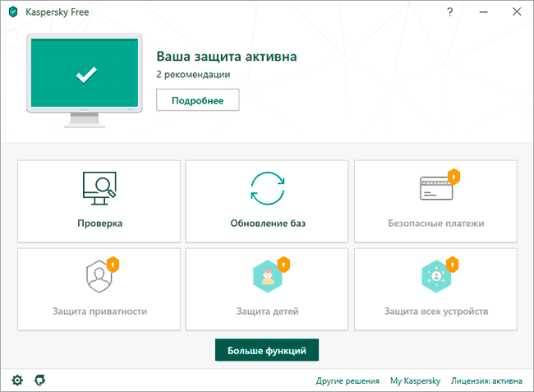The width and height of the screenshot is (534, 392).
Task: Open the Другие решения link
Action: pyautogui.click(x=348, y=380)
